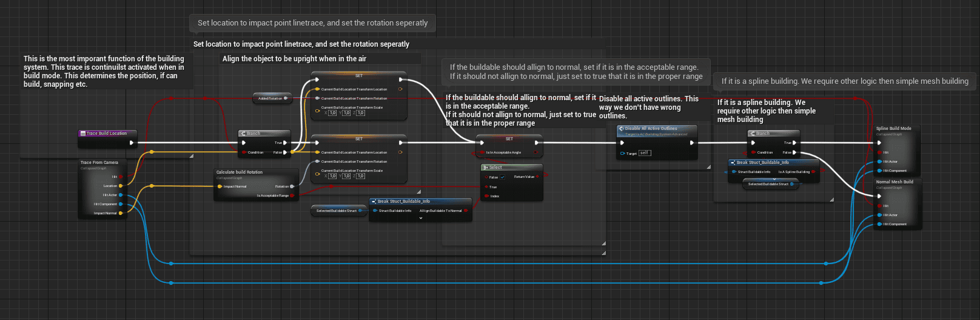The width and height of the screenshot is (980, 320).
Task: Click Trace From Camera Impact Normal pin
Action: pyautogui.click(x=121, y=213)
